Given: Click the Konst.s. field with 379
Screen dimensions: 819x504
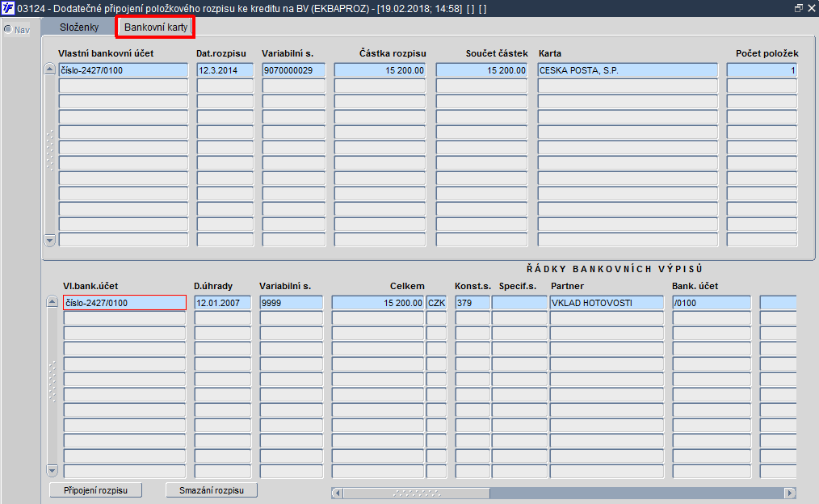Looking at the screenshot, I should click(472, 303).
